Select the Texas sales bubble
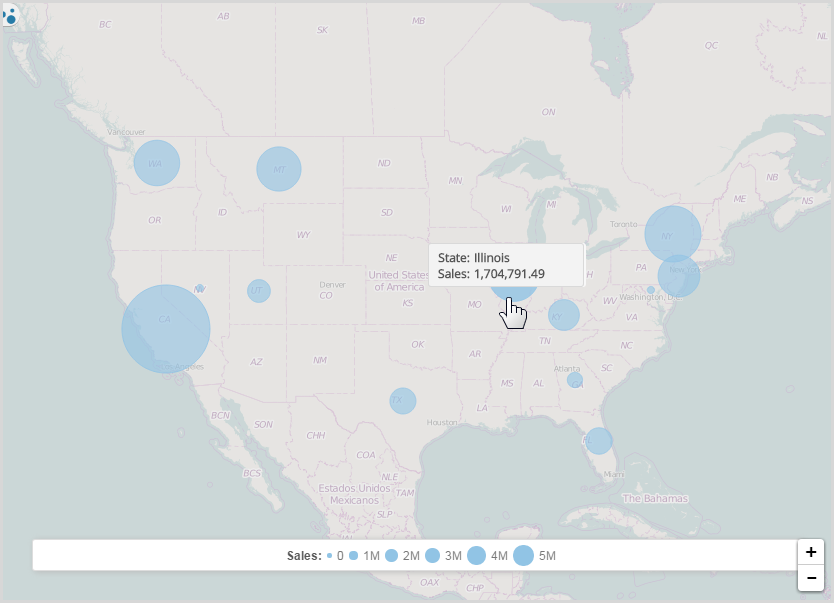 [x=402, y=401]
